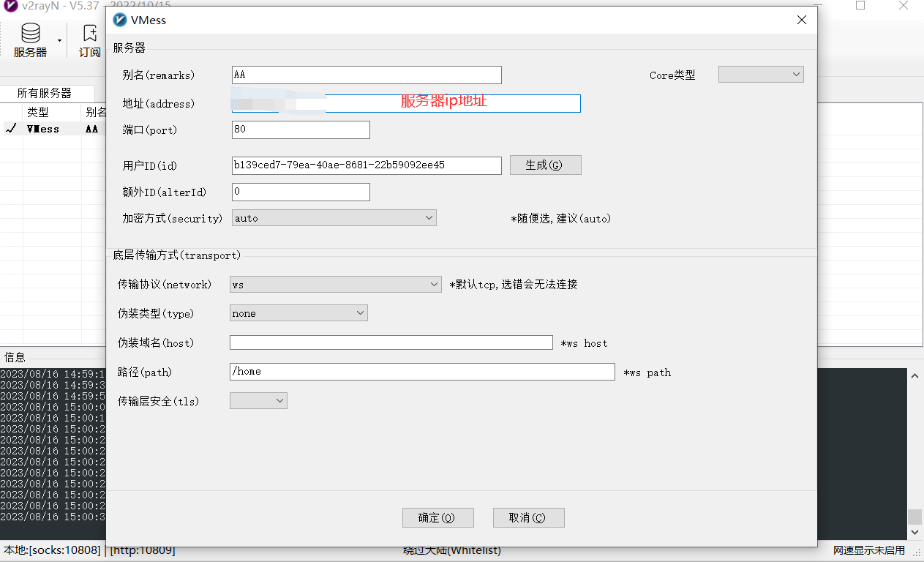Click the 绕过大陆(Whitelist) status entry
This screenshot has height=562, width=924.
452,550
